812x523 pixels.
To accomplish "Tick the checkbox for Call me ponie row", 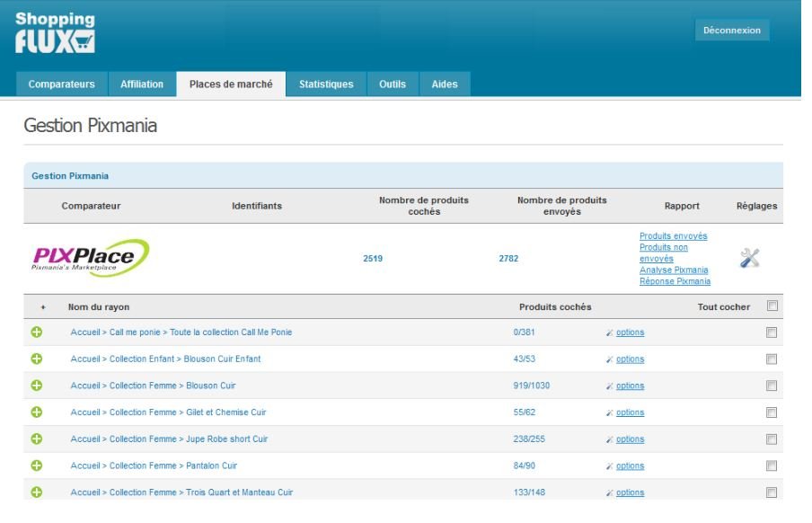I will coord(772,332).
